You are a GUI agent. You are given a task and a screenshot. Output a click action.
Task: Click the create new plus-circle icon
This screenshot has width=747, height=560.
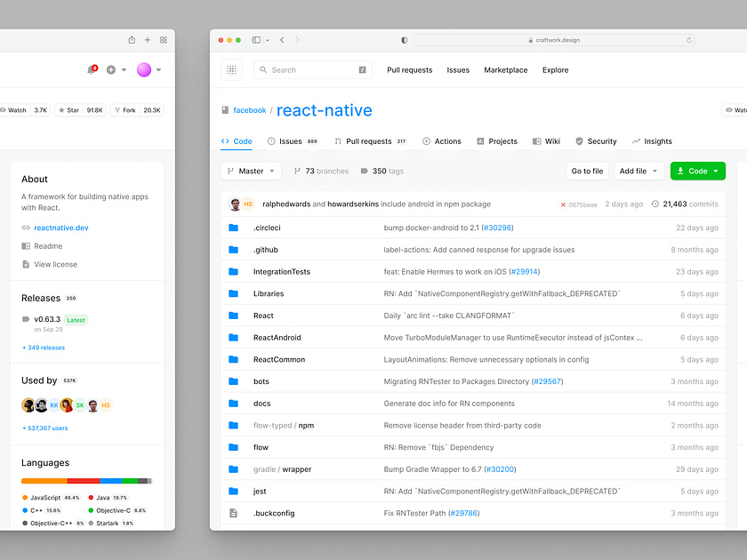[x=111, y=69]
